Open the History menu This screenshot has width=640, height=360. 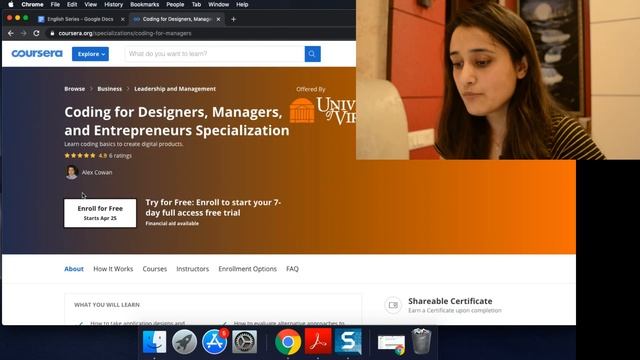click(x=113, y=4)
